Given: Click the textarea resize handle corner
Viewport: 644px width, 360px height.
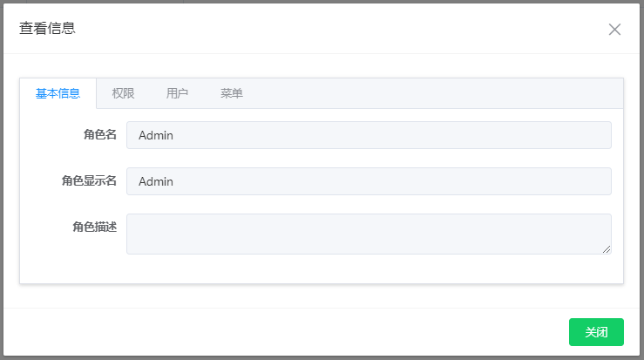Looking at the screenshot, I should (607, 249).
